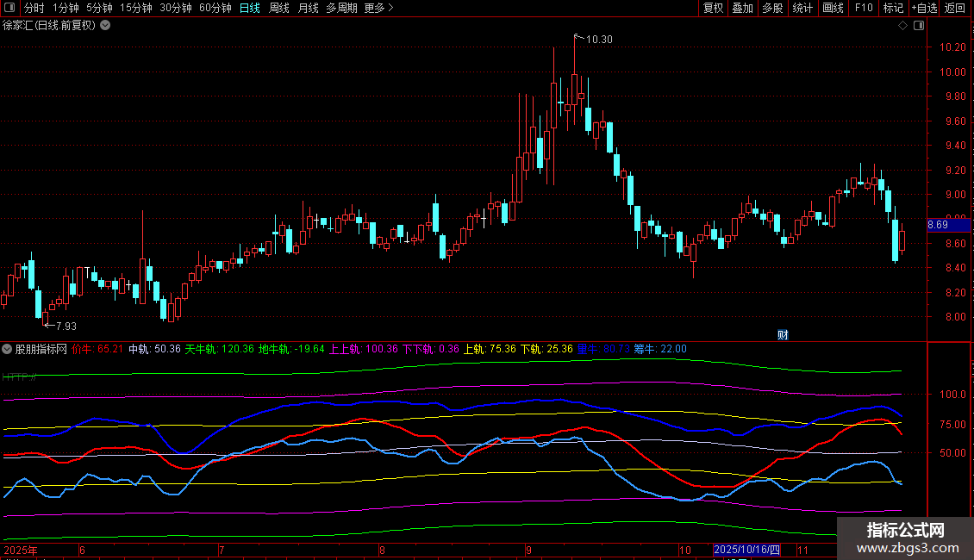Open the 徐家汇 chart settings dropdown
Viewport: 974px width, 560px height.
tap(105, 26)
